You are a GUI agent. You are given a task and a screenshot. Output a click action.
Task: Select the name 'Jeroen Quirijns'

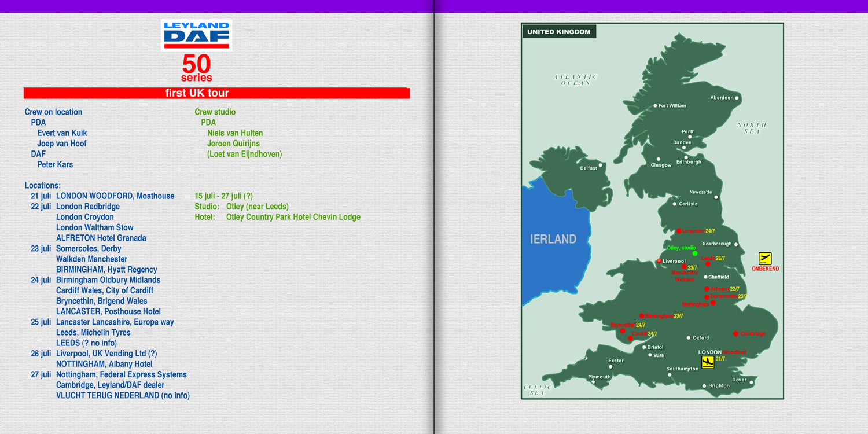[x=234, y=144]
